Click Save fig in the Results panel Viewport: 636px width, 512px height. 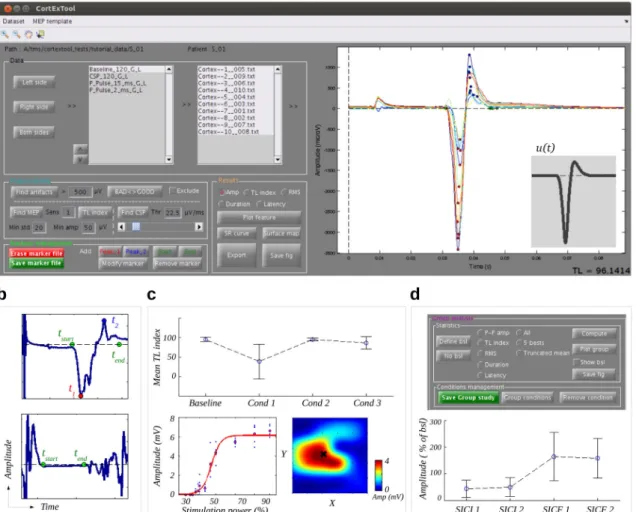pyautogui.click(x=281, y=255)
